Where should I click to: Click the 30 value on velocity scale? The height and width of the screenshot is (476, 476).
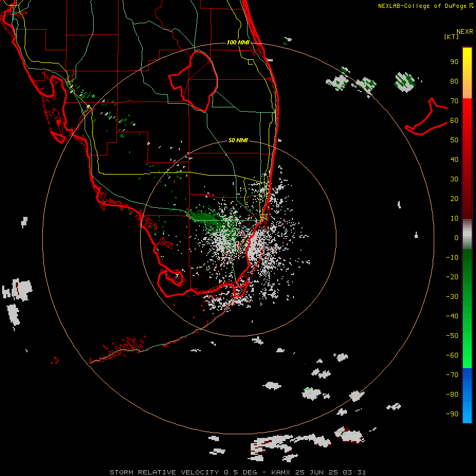[454, 179]
